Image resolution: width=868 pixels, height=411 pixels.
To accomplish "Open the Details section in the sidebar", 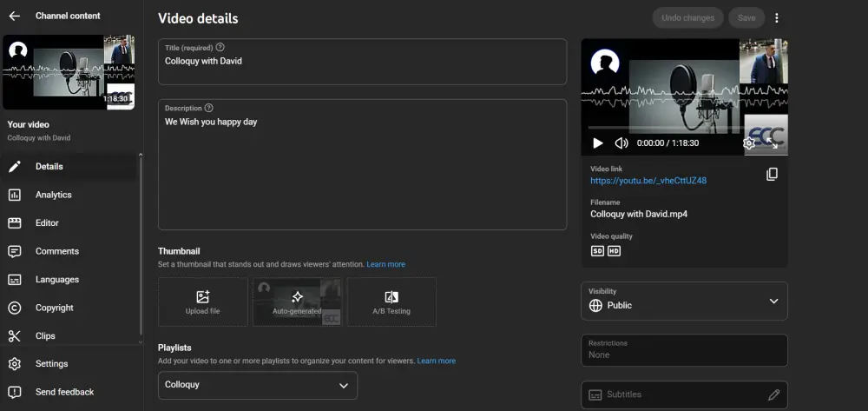I will pos(69,166).
